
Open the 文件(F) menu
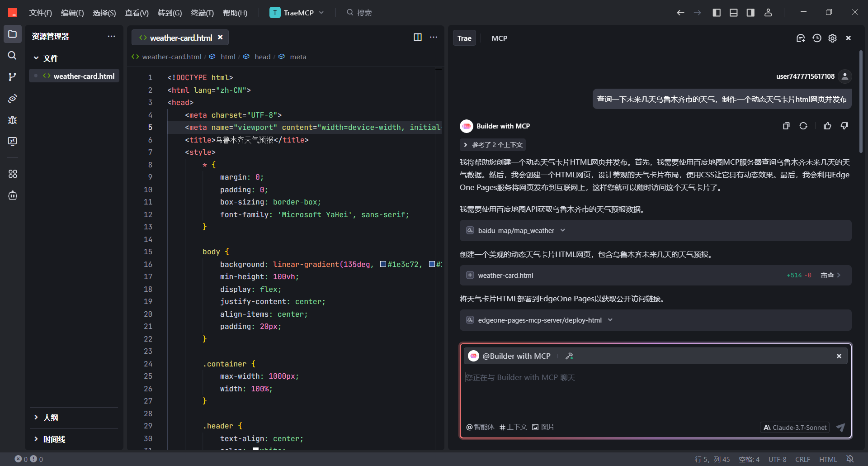pos(41,13)
